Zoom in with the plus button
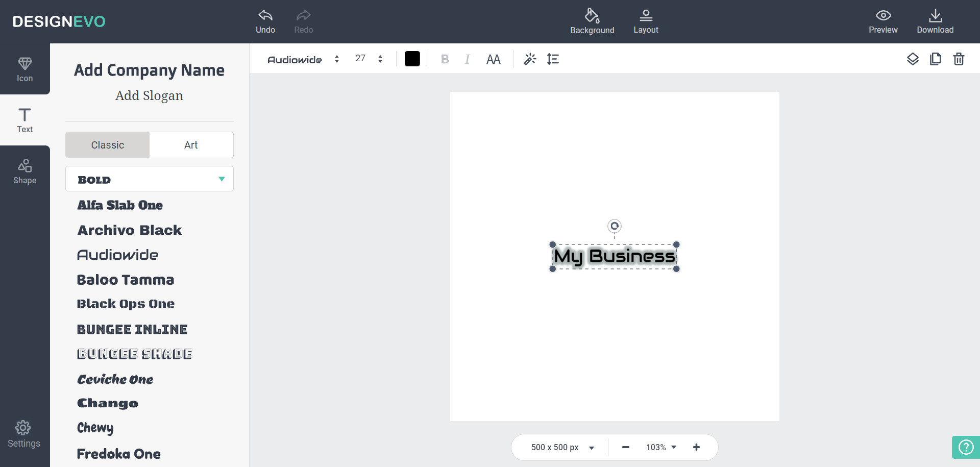The height and width of the screenshot is (467, 980). (696, 447)
